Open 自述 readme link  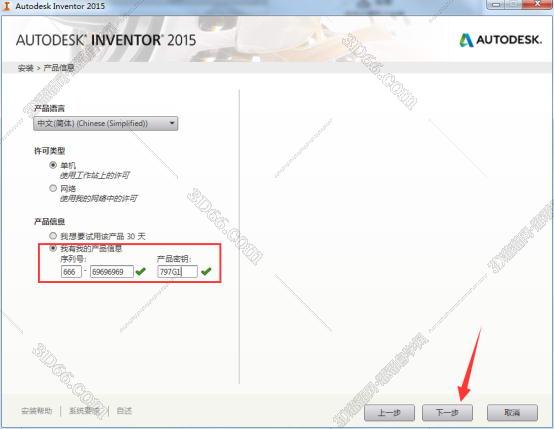pos(124,411)
